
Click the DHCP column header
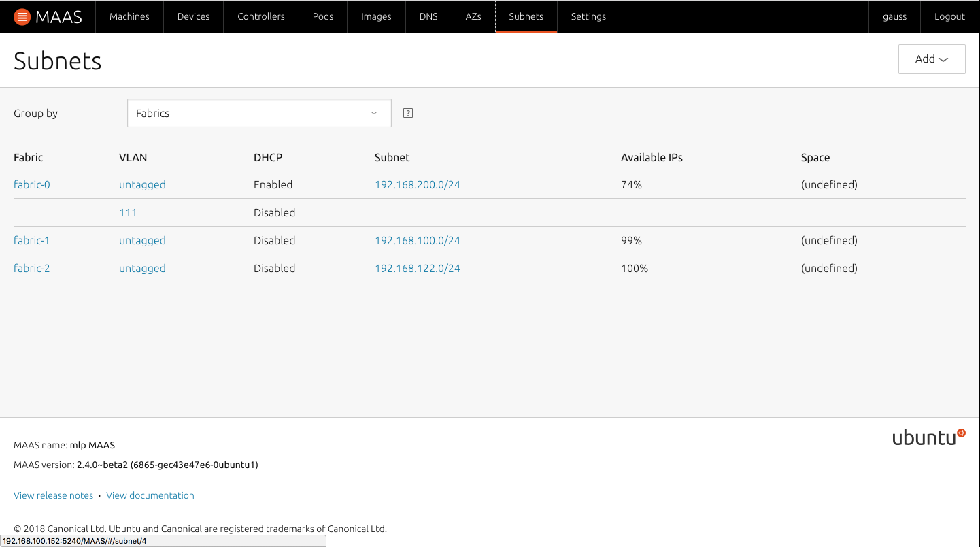pos(268,157)
